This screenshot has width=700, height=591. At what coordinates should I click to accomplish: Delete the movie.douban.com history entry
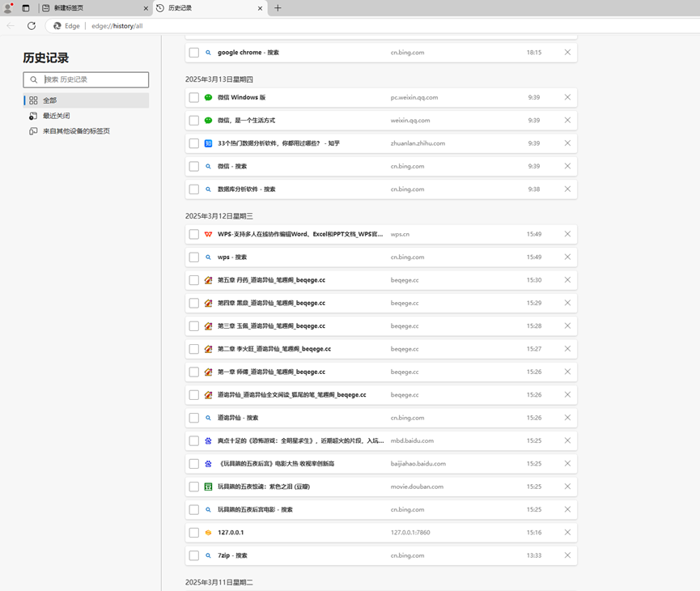point(567,486)
